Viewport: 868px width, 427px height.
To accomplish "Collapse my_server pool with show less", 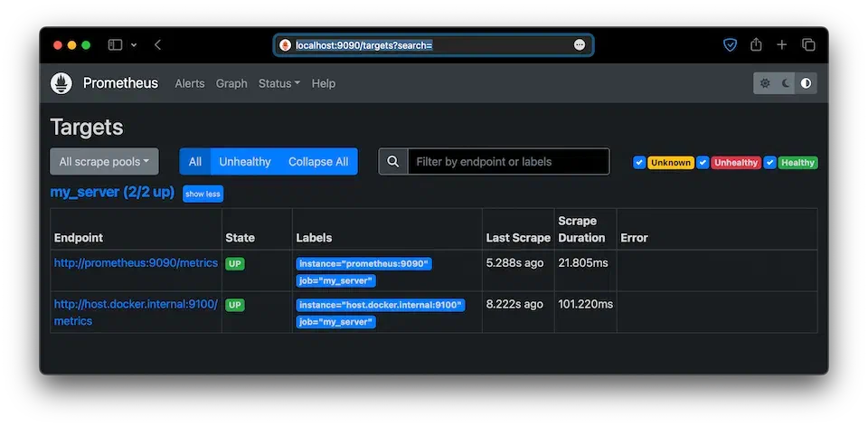I will pos(203,194).
